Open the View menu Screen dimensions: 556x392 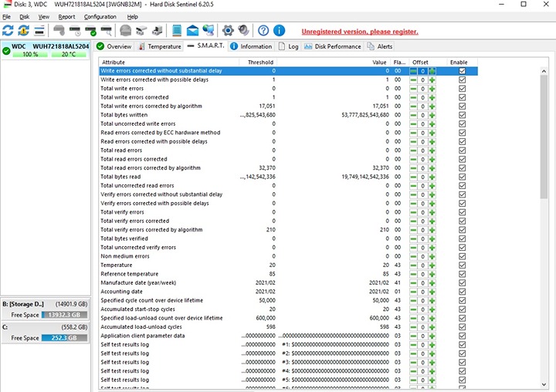43,17
